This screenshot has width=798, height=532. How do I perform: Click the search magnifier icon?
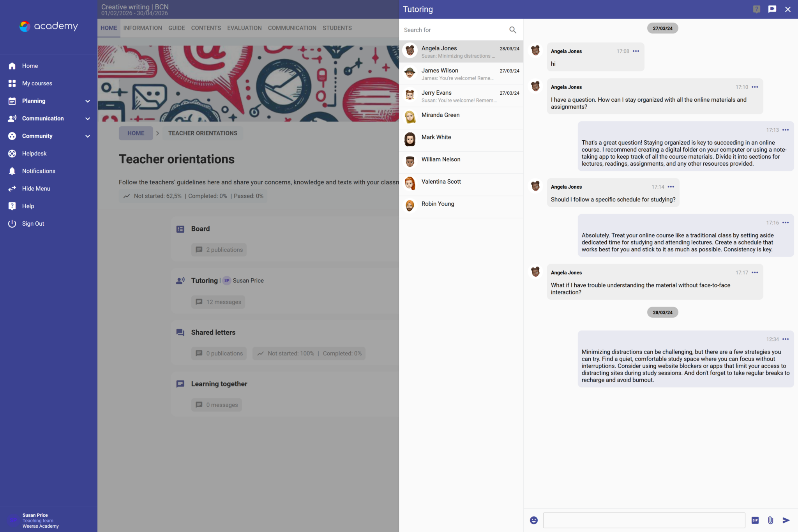[513, 30]
